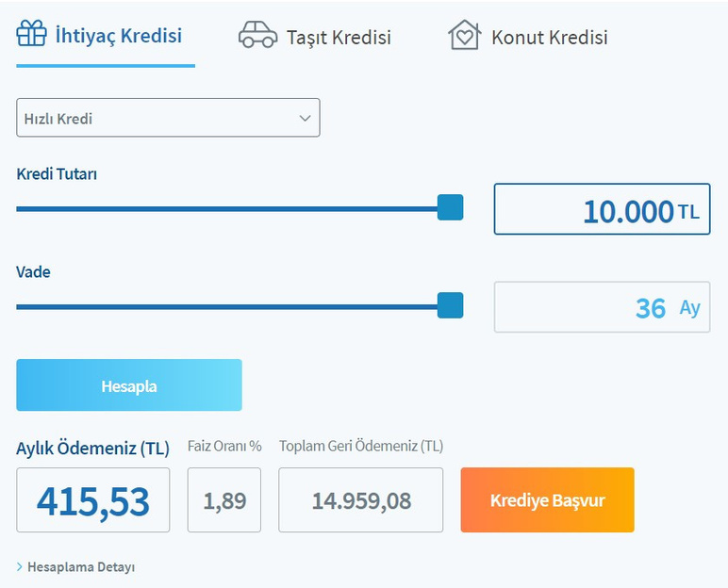
Task: Click the Krediye Başvur button
Action: 547,499
